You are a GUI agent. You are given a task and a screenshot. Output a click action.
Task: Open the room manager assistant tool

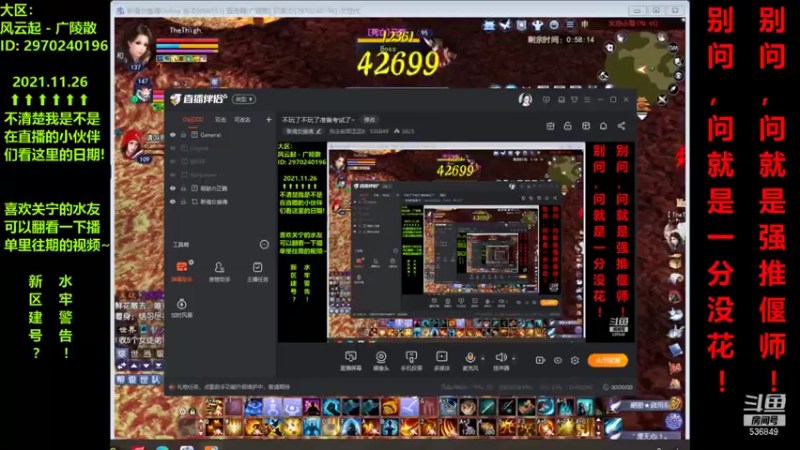pyautogui.click(x=219, y=271)
